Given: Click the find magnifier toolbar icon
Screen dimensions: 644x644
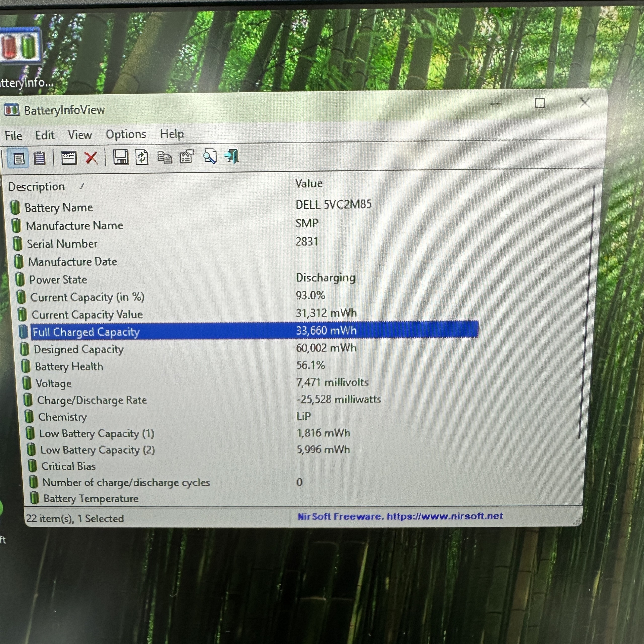Looking at the screenshot, I should (210, 156).
